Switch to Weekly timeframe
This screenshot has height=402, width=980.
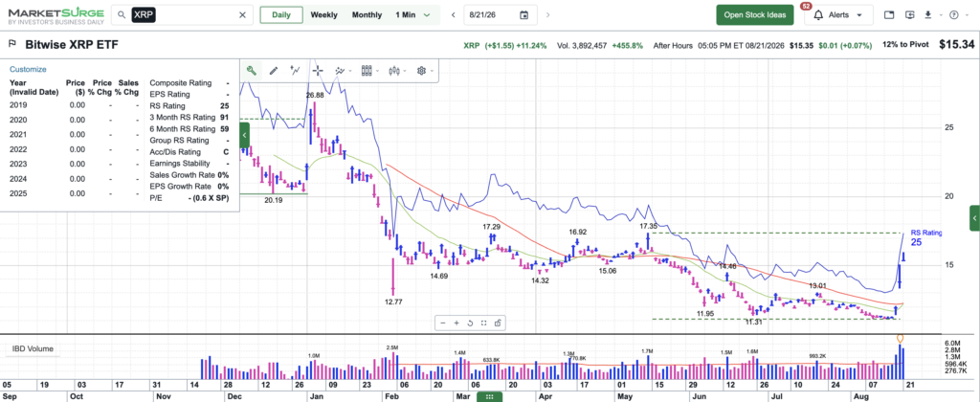[323, 15]
